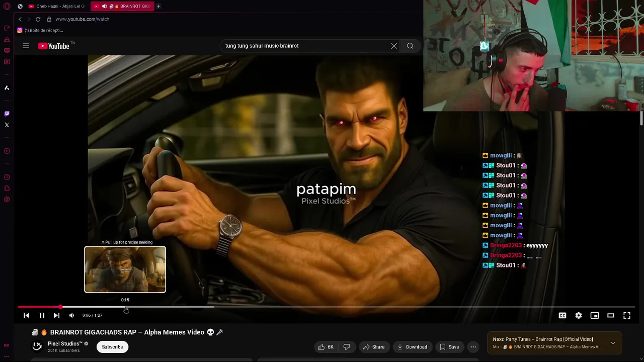This screenshot has height=362, width=644.
Task: Open a new browser tab with plus
Action: (158, 6)
